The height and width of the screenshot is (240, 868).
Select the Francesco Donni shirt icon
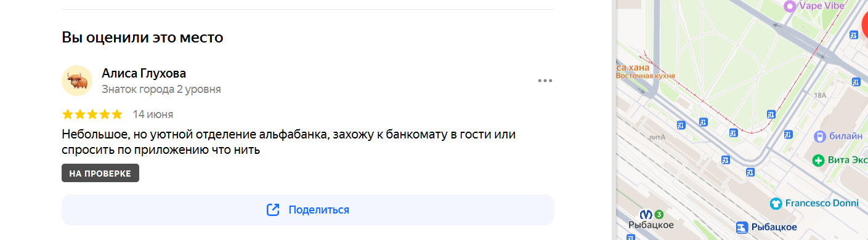tap(777, 202)
